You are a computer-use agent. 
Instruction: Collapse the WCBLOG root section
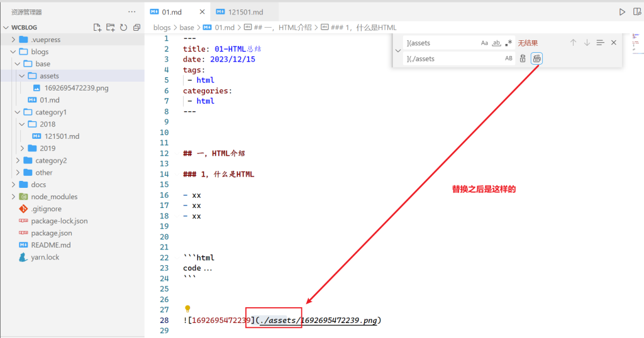point(6,28)
